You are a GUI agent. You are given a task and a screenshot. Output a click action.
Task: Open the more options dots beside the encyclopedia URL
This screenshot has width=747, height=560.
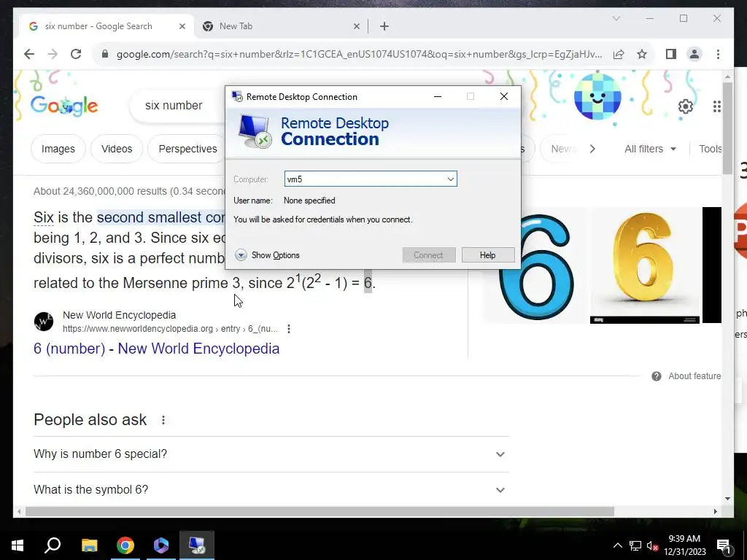coord(289,329)
